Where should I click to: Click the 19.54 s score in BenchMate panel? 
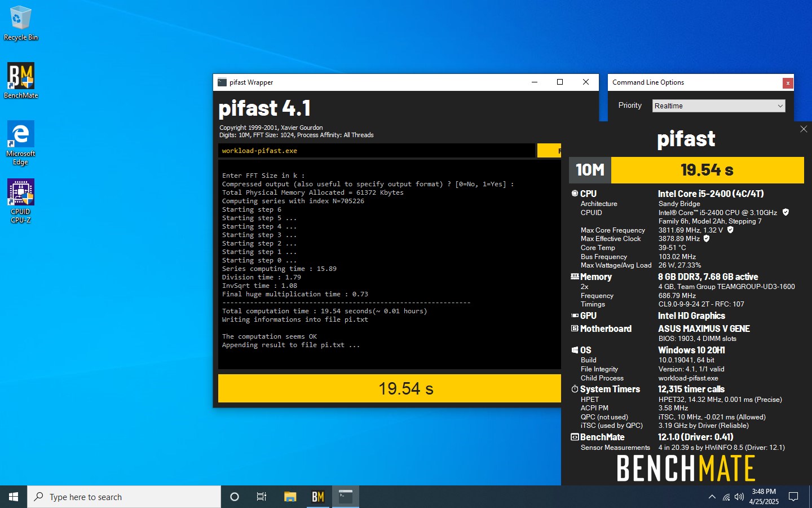[x=707, y=170]
